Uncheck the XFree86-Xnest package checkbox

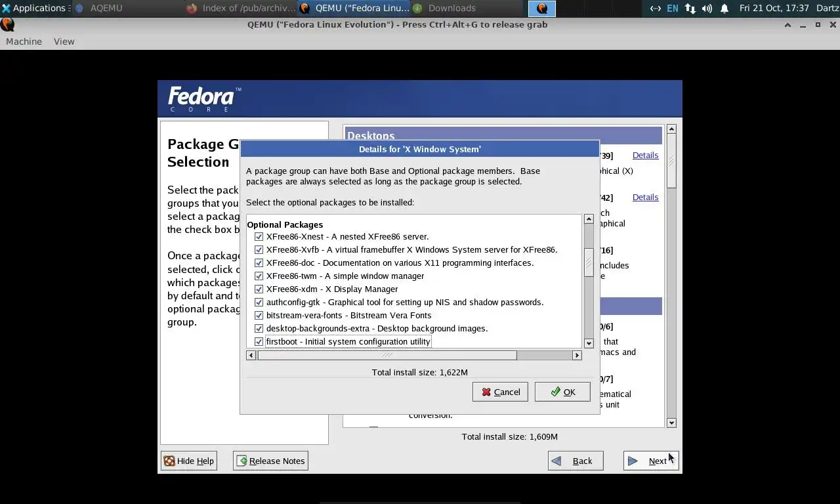259,236
